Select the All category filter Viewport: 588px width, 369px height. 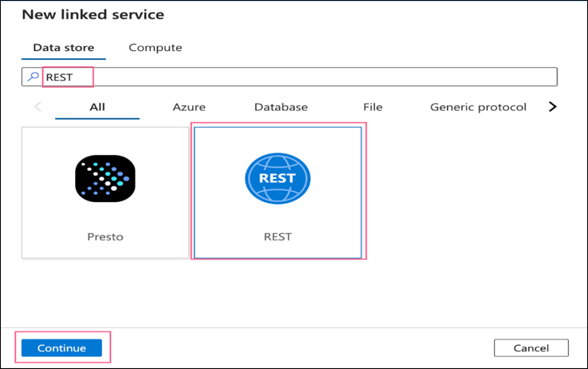[97, 107]
